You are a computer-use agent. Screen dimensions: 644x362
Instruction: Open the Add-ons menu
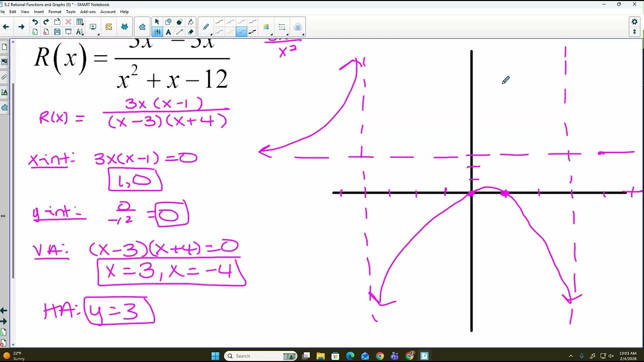(88, 12)
